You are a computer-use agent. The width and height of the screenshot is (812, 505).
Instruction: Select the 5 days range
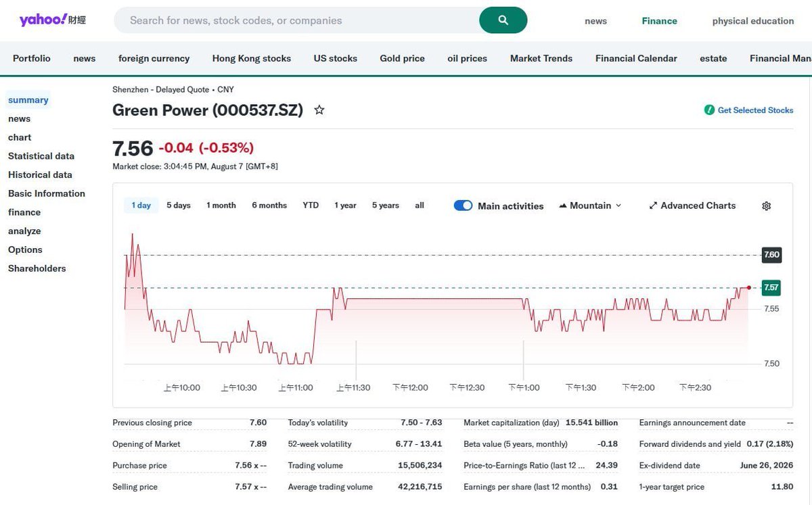(x=179, y=206)
